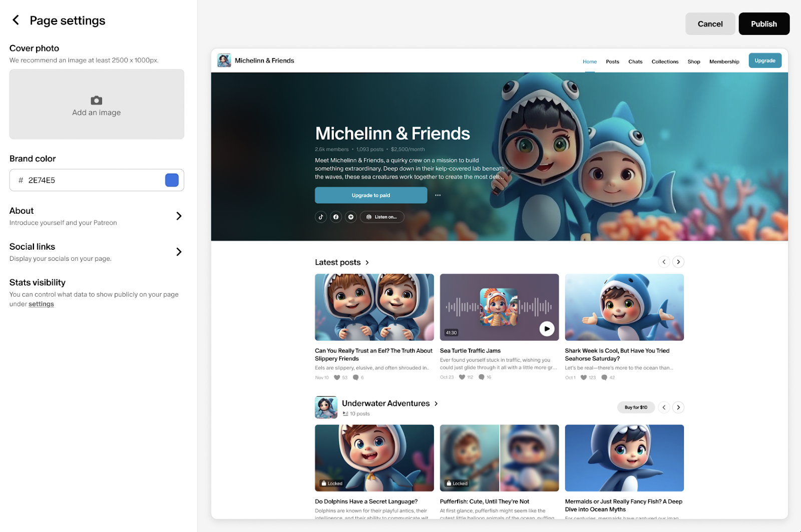
Task: Click Michelinn & Friends avatar in header
Action: click(224, 61)
